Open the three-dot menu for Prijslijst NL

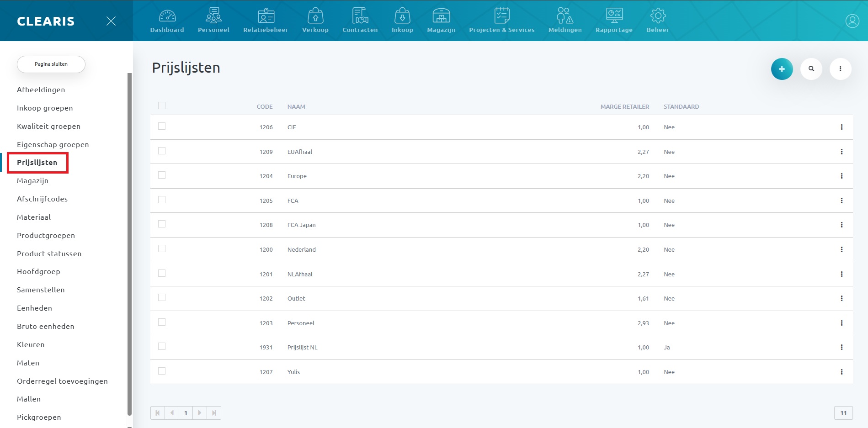pos(841,348)
